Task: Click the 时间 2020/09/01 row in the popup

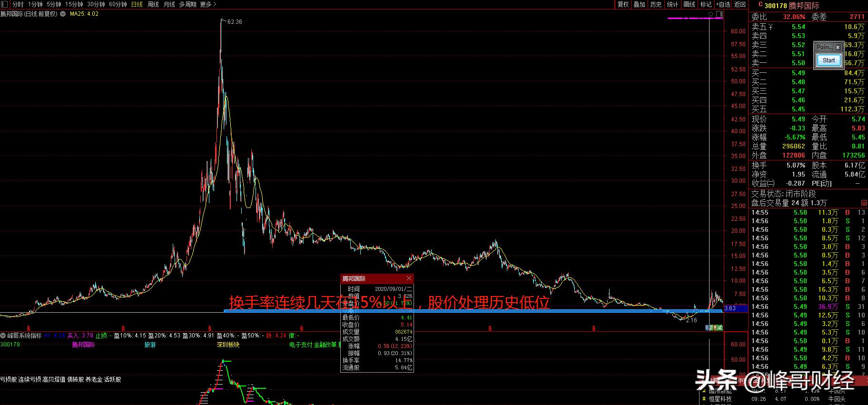Action: click(x=377, y=289)
